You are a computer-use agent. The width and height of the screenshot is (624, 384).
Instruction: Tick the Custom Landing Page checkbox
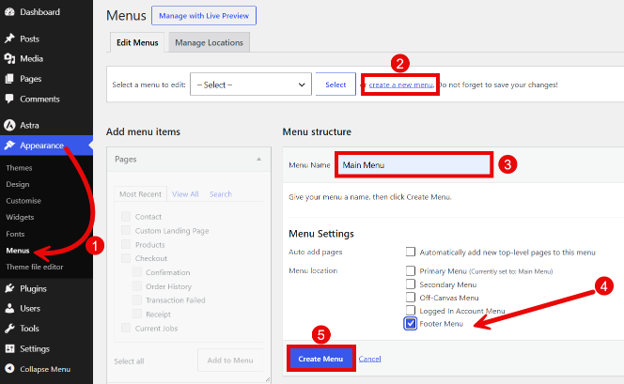click(x=126, y=230)
